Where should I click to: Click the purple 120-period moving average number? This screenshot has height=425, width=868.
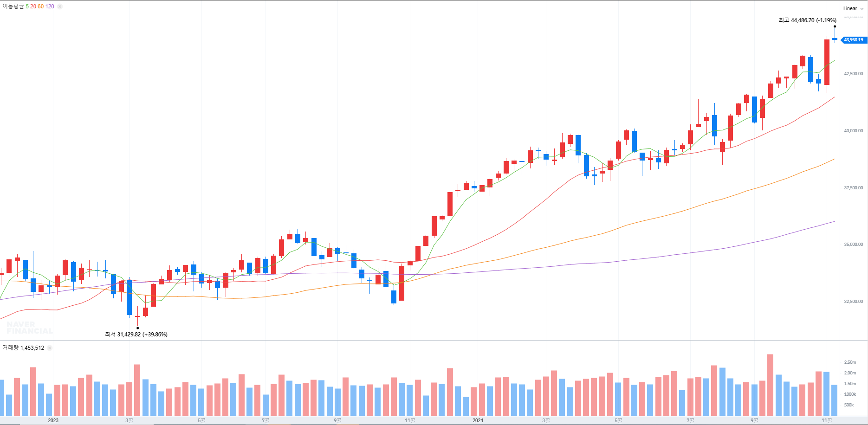[50, 6]
